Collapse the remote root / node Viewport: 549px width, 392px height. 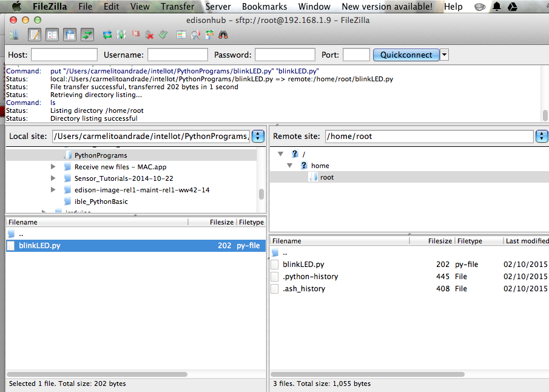click(280, 154)
